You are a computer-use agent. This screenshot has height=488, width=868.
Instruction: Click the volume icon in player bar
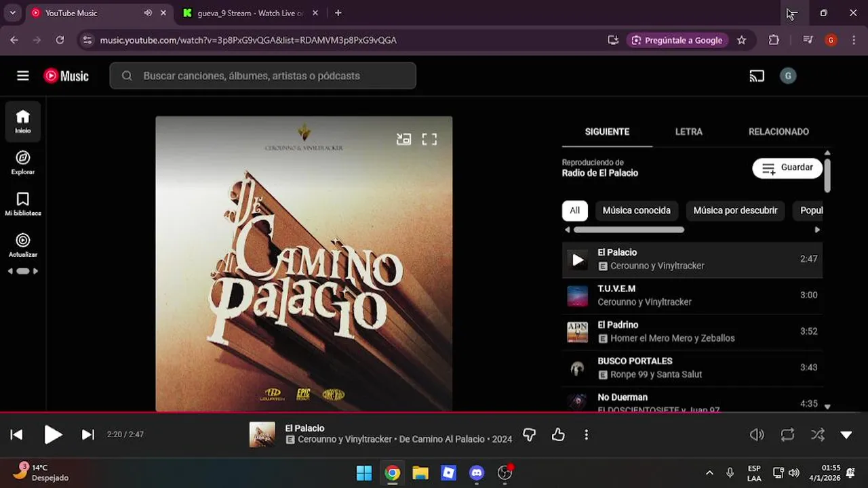(x=757, y=434)
